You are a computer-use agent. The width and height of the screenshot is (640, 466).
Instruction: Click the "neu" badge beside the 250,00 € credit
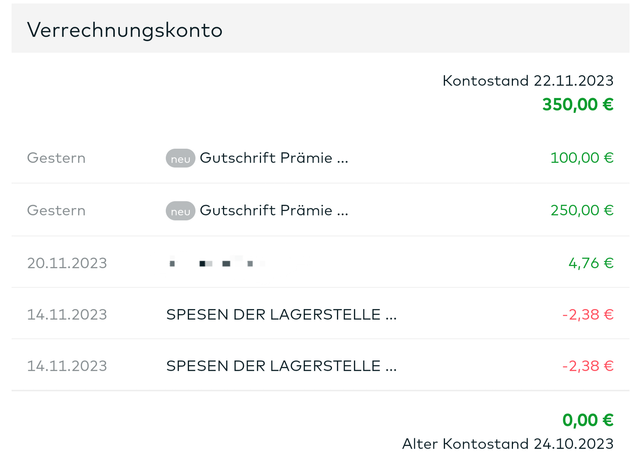click(180, 211)
